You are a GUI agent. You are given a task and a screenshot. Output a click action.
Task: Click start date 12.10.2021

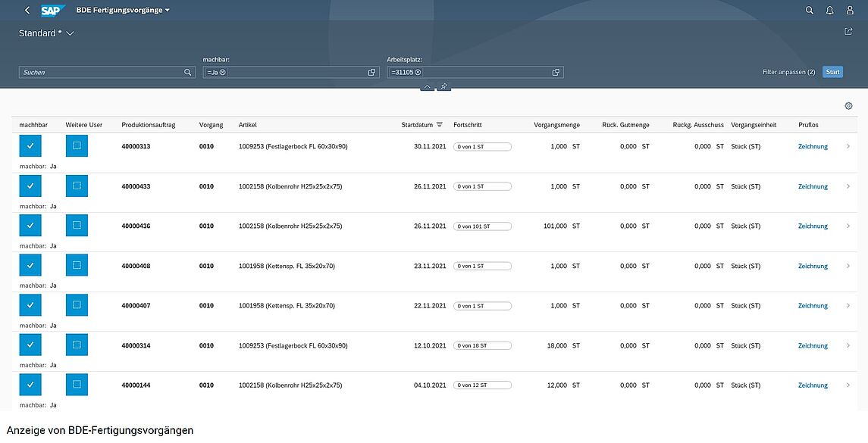[x=430, y=345]
